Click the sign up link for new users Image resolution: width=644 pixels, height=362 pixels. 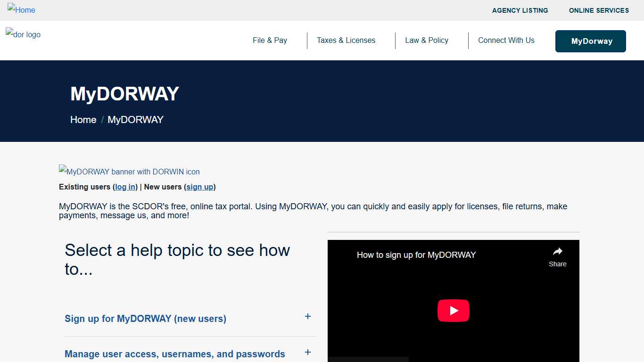200,187
